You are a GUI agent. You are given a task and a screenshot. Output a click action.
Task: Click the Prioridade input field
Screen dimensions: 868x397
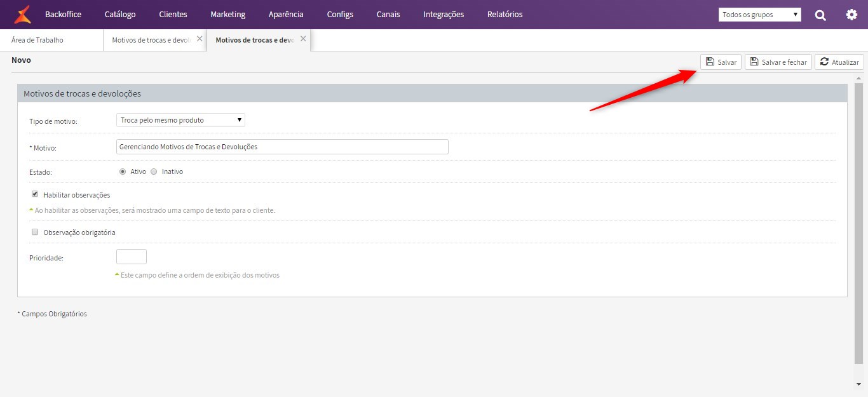click(x=132, y=257)
